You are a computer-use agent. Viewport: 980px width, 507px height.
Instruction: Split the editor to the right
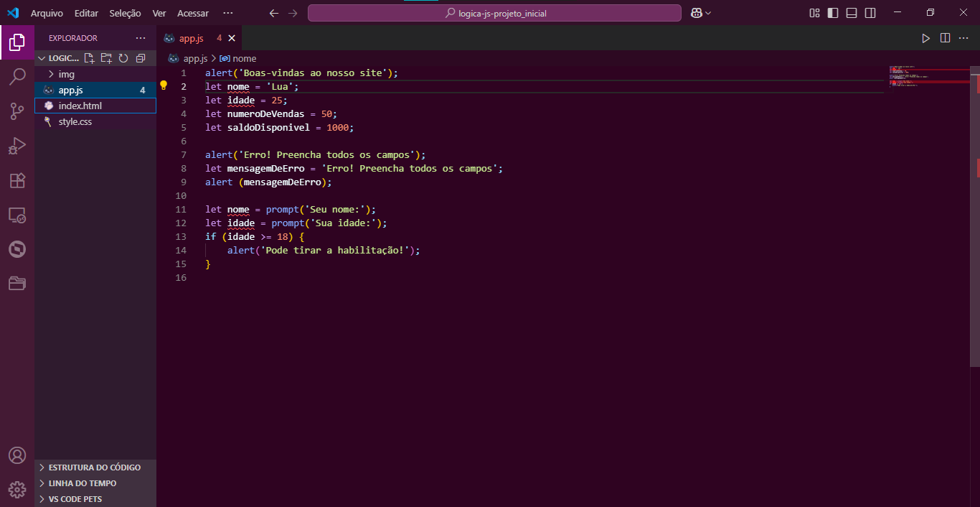(946, 38)
